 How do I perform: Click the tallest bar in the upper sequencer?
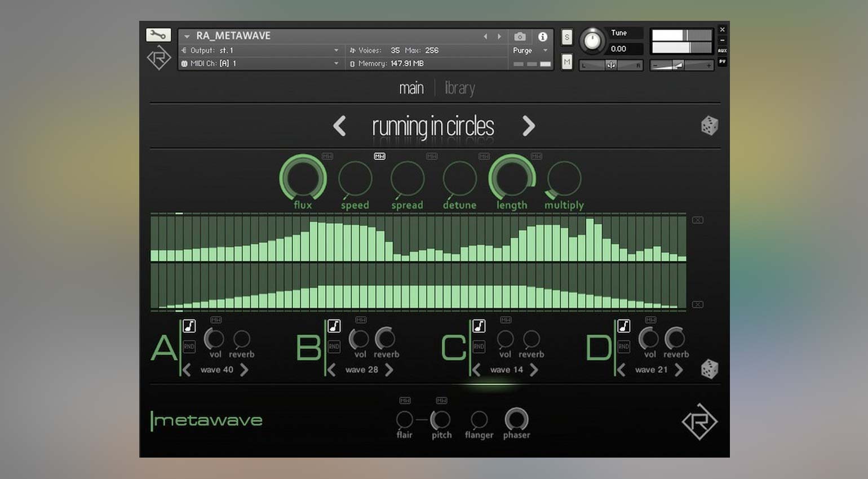coord(590,239)
